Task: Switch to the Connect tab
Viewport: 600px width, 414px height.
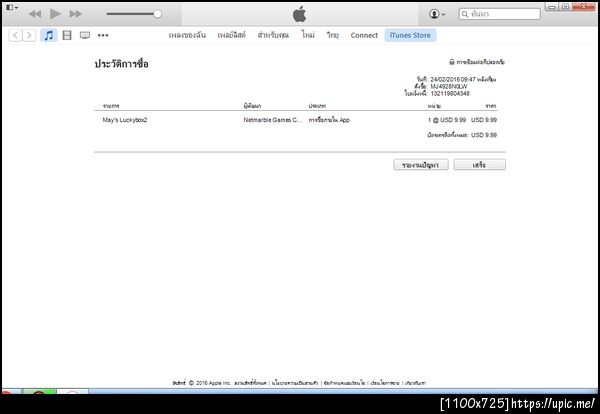Action: click(364, 35)
